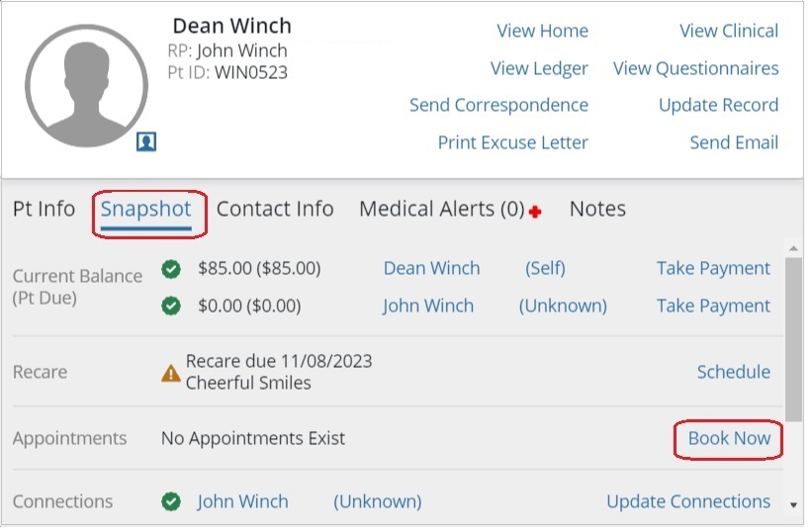Open the View Ledger link
Viewport: 811px width, 532px height.
coord(539,68)
